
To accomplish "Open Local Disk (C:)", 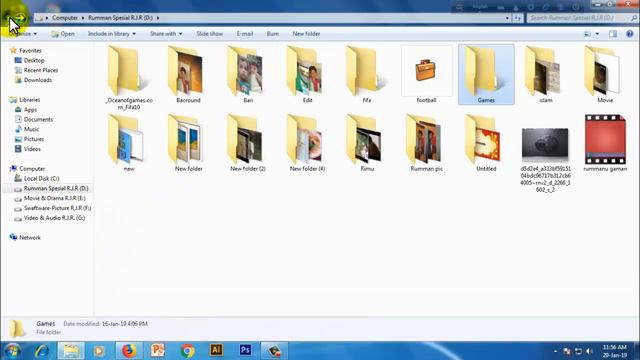I will coord(41,178).
